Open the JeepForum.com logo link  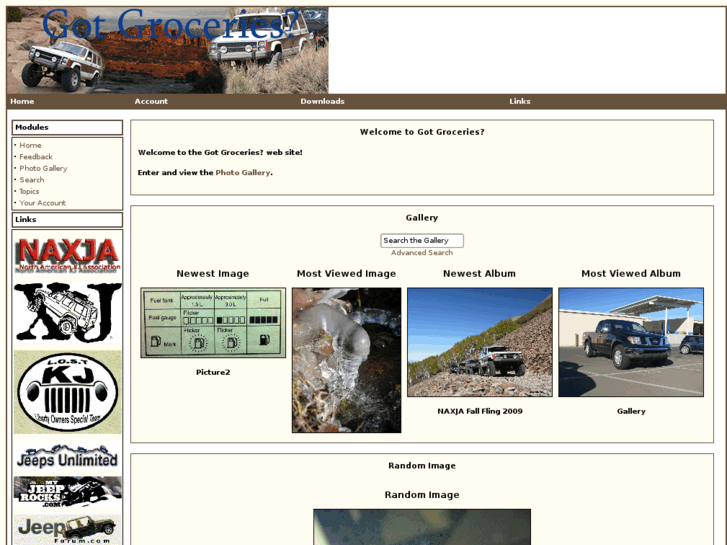[x=68, y=530]
